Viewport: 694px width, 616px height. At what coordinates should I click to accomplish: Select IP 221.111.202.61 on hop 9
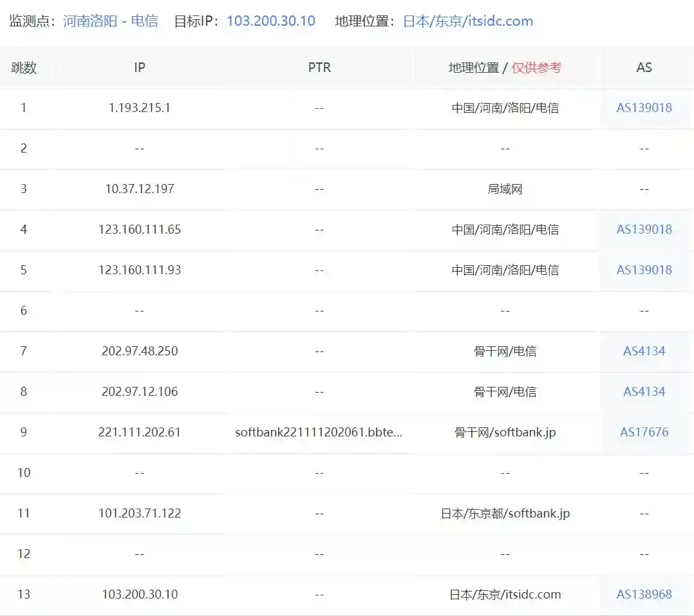[x=140, y=433]
